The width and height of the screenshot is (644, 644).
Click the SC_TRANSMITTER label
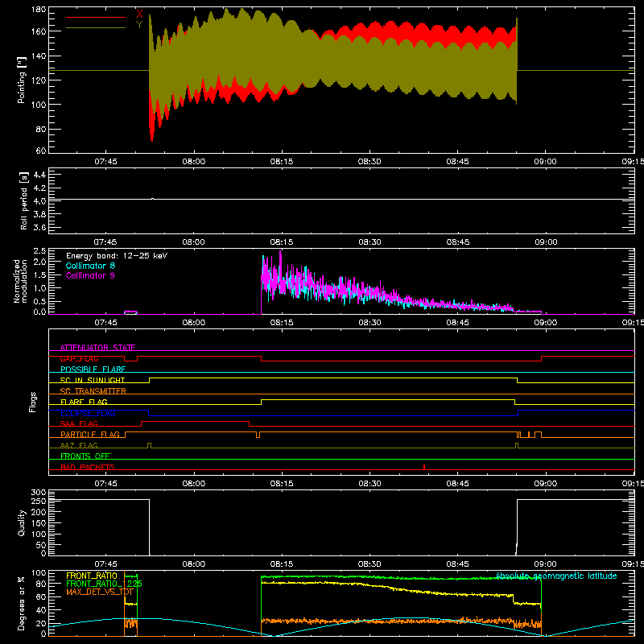click(x=93, y=391)
